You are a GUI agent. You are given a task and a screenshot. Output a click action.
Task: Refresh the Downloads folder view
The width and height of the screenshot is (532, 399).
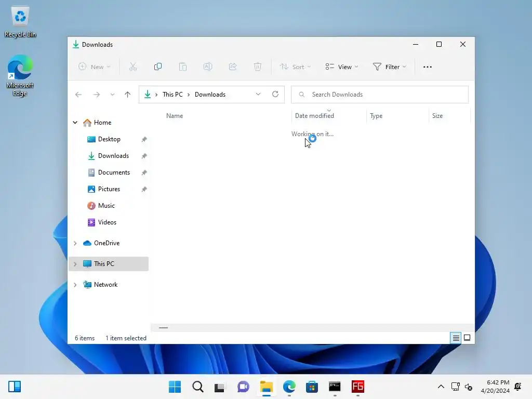tap(275, 95)
